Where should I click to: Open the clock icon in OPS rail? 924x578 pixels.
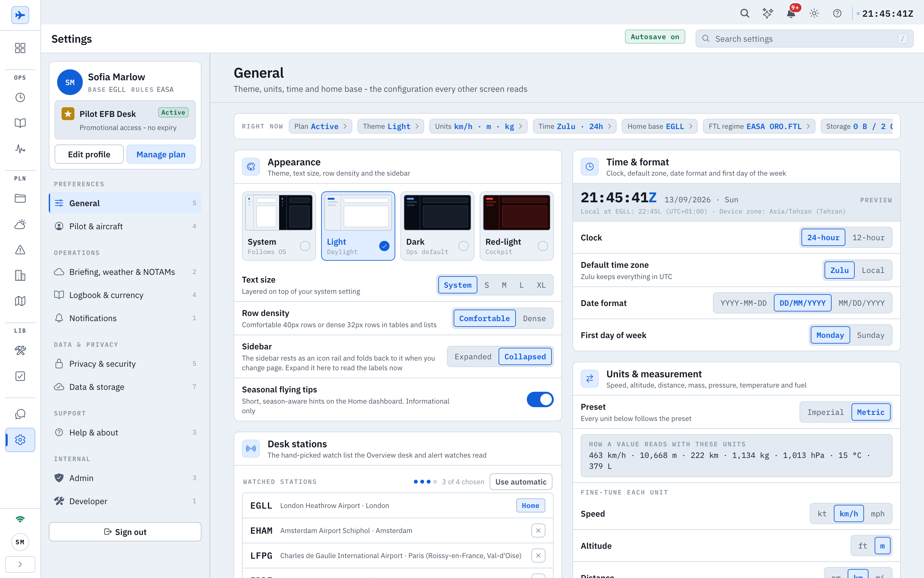coord(20,98)
